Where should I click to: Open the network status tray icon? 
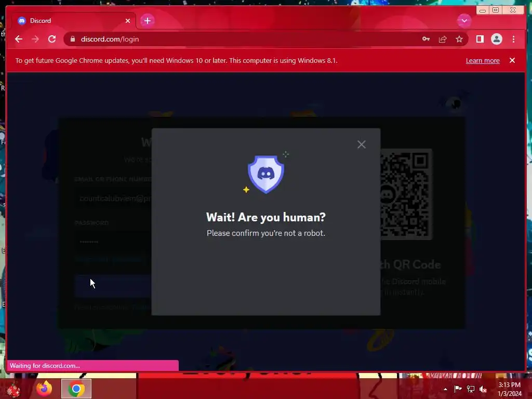(x=471, y=389)
